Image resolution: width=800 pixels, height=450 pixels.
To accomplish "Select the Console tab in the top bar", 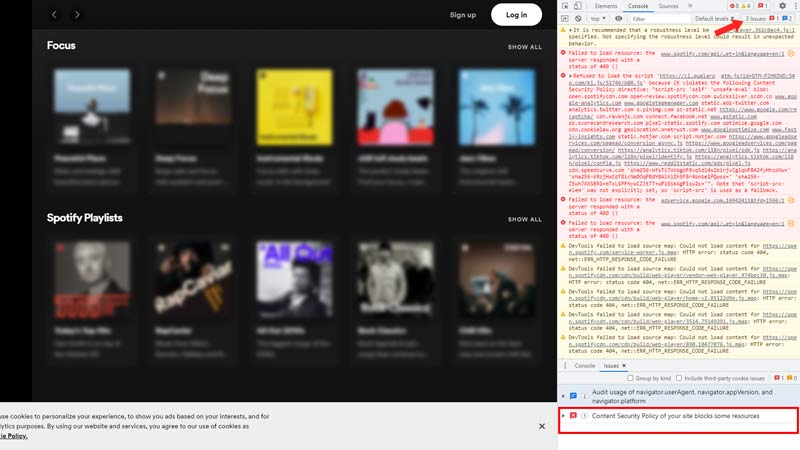I will (638, 6).
